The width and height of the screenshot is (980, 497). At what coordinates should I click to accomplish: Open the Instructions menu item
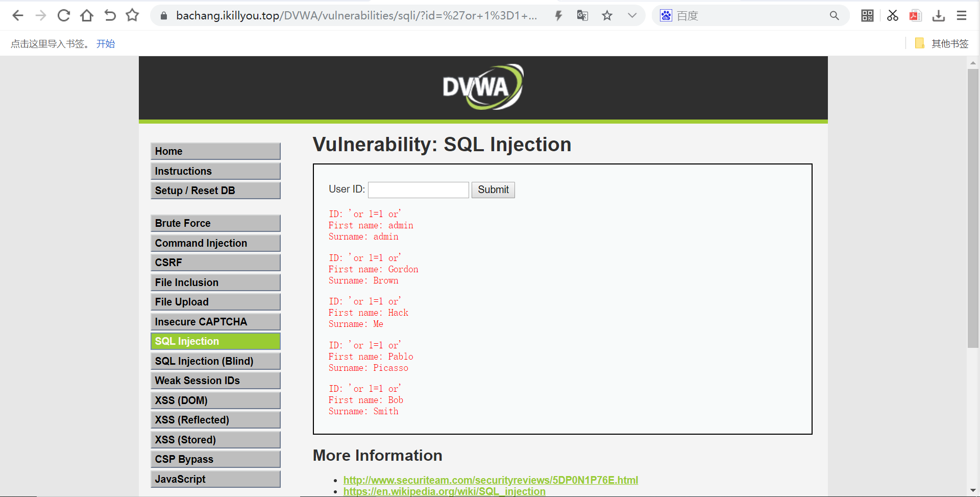(x=215, y=171)
